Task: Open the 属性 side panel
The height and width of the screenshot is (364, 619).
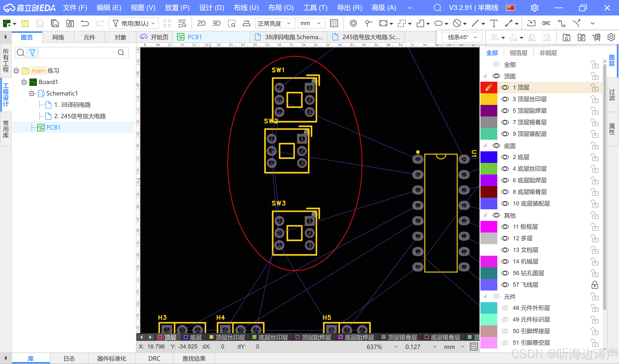Action: point(612,129)
